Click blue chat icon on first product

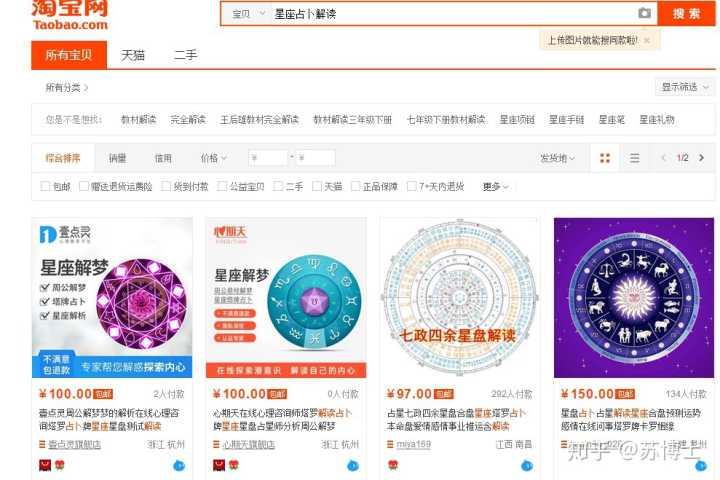click(179, 465)
